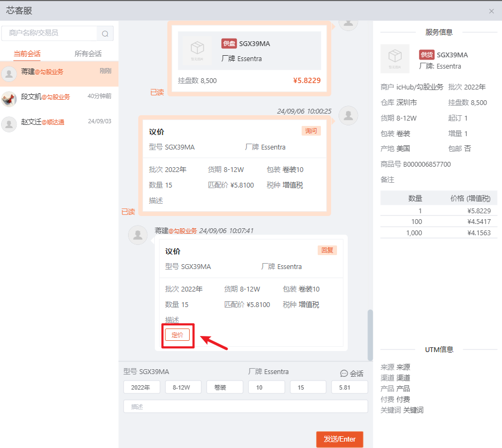This screenshot has width=502, height=448.
Task: Click the 5.81 price input field
Action: pos(349,387)
